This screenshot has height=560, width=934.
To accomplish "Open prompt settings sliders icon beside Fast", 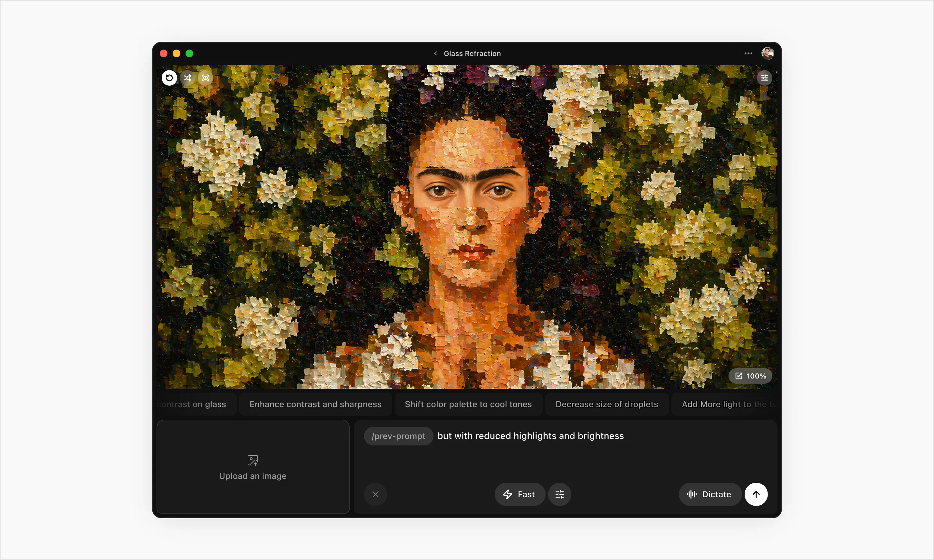I will pos(559,494).
